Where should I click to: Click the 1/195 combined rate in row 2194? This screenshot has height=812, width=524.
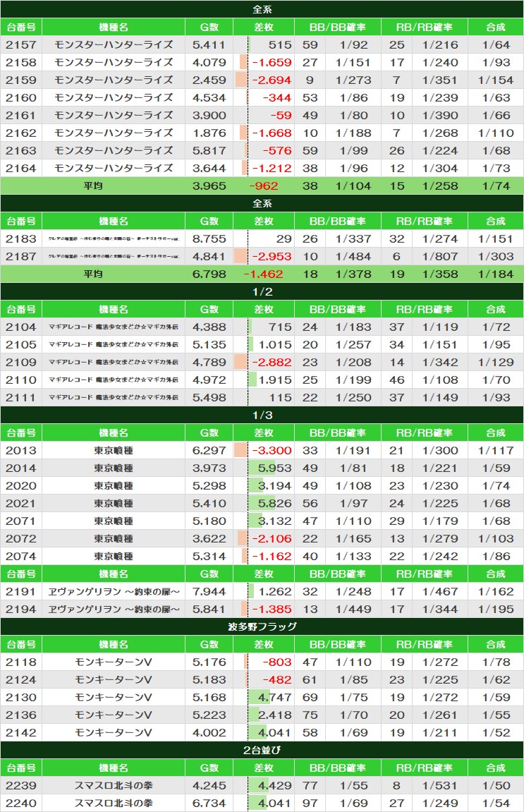coord(496,609)
